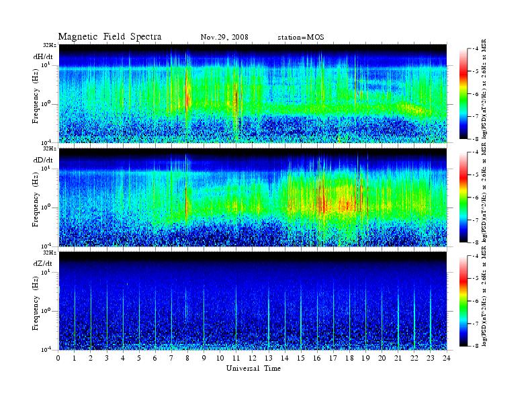Click hour "10" on the Universal Time axis
The height and width of the screenshot is (411, 532).
click(x=220, y=358)
